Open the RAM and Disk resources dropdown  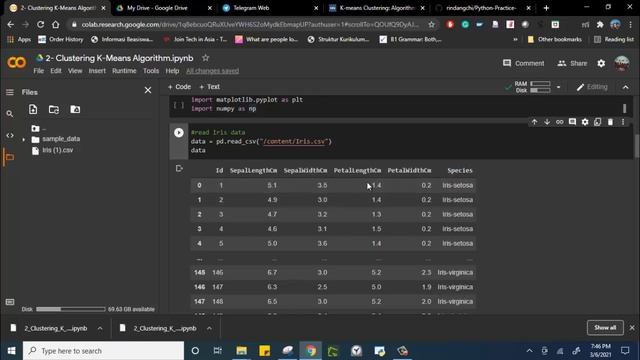click(x=558, y=87)
